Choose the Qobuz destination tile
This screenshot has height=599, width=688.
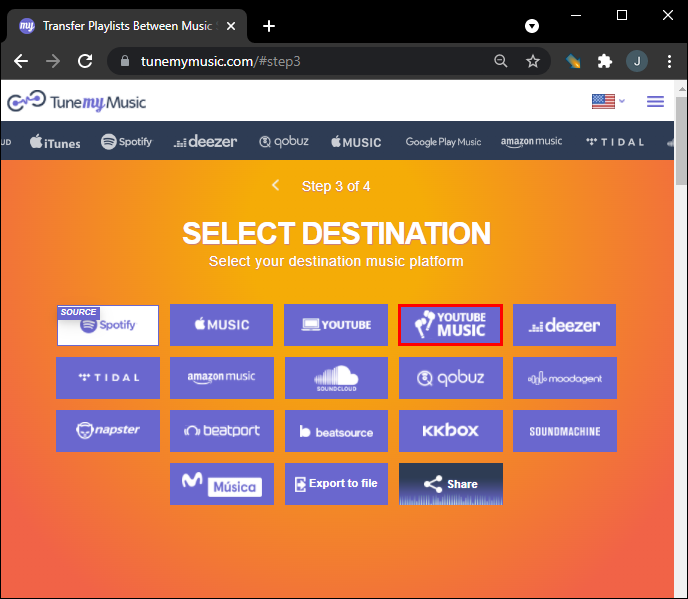[x=450, y=378]
